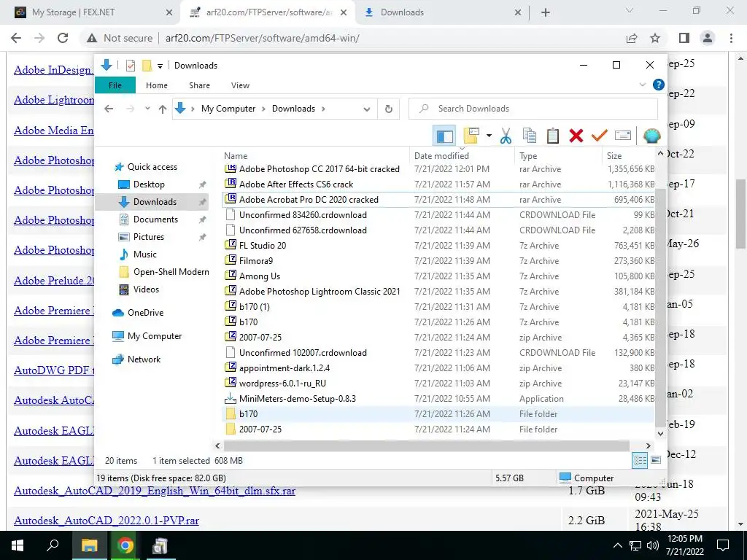Click the red X Delete icon
Screen dimensions: 747x560
[x=576, y=136]
